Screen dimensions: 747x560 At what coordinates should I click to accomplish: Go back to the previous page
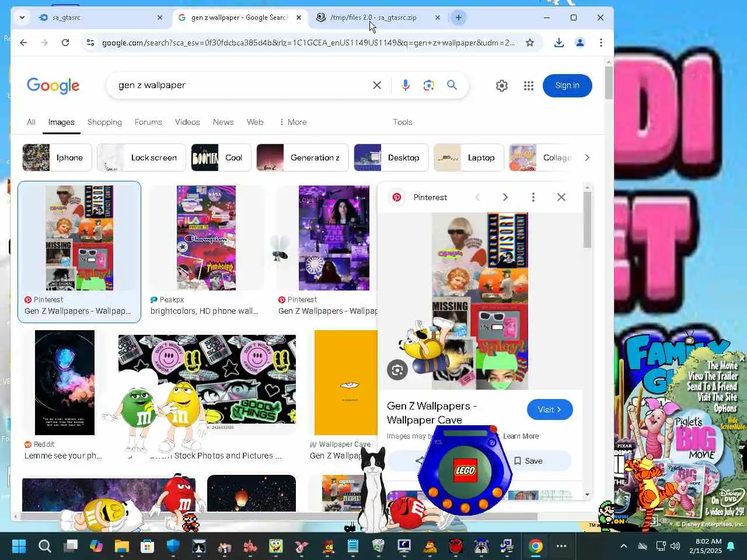coord(23,43)
